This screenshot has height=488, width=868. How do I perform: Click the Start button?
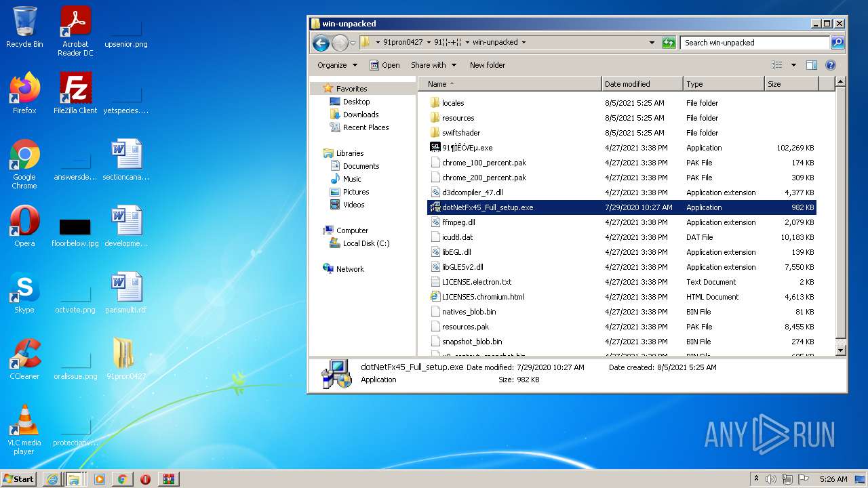tap(18, 479)
